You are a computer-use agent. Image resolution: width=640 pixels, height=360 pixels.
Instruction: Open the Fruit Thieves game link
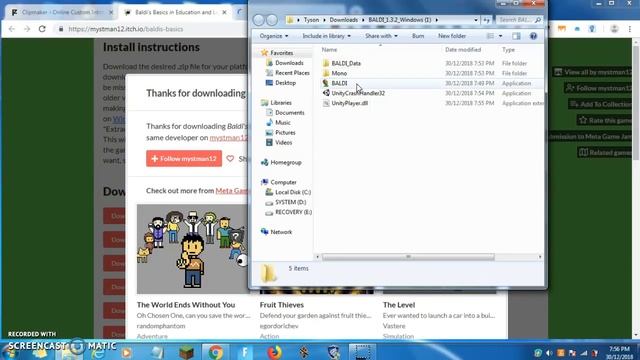[x=282, y=305]
